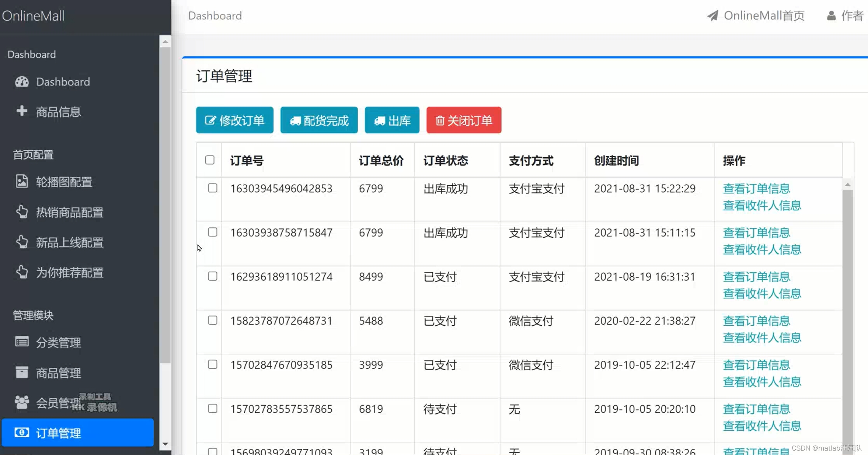Toggle the select-all checkbox in table header
The width and height of the screenshot is (868, 455).
[x=210, y=160]
